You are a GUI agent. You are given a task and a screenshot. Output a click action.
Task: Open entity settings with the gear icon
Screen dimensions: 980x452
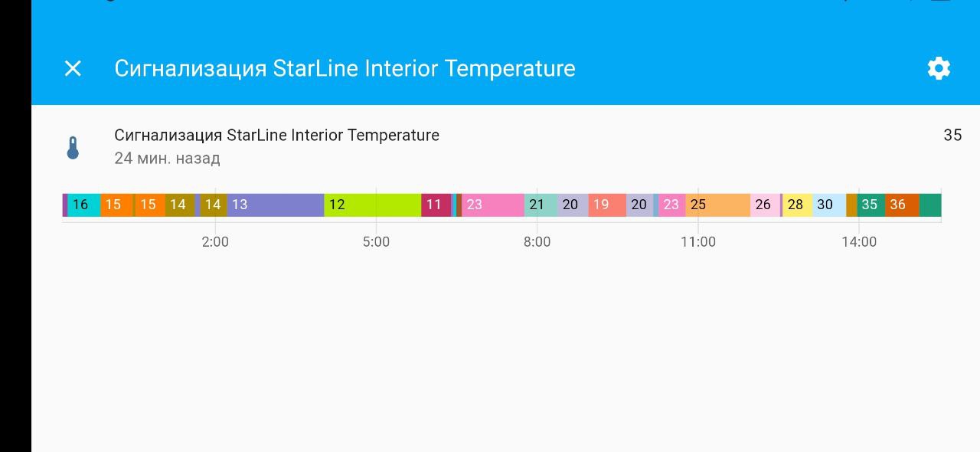pyautogui.click(x=939, y=69)
